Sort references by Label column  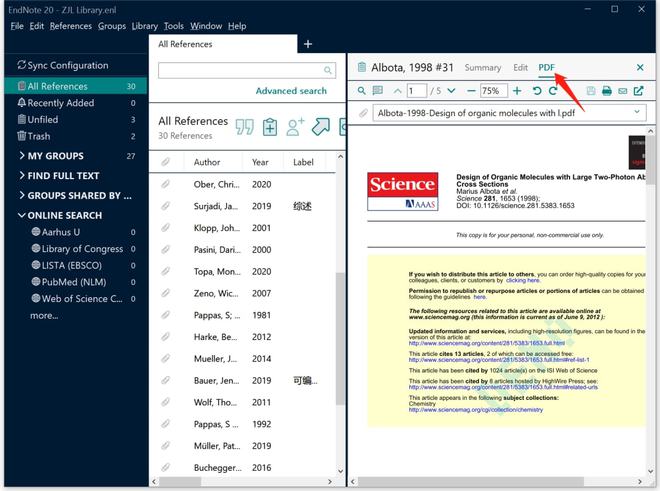pyautogui.click(x=303, y=162)
